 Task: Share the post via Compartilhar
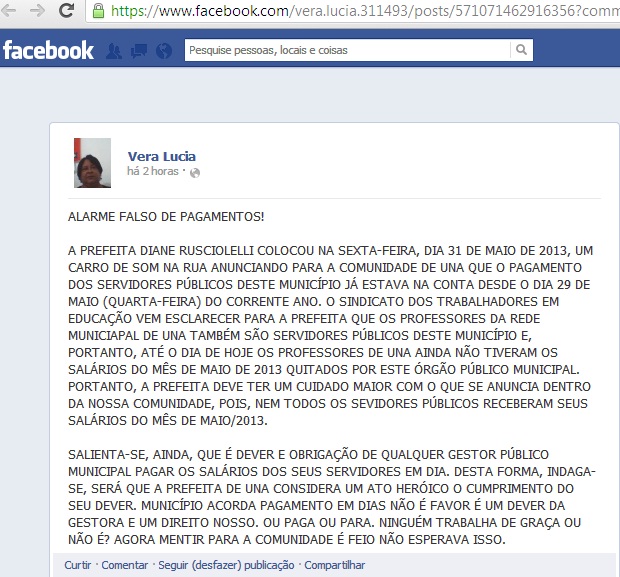pyautogui.click(x=335, y=565)
